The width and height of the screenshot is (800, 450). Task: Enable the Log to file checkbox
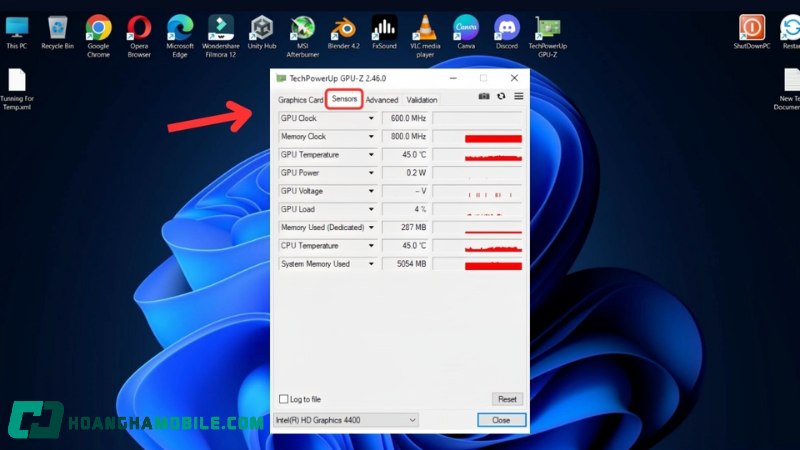click(x=284, y=399)
